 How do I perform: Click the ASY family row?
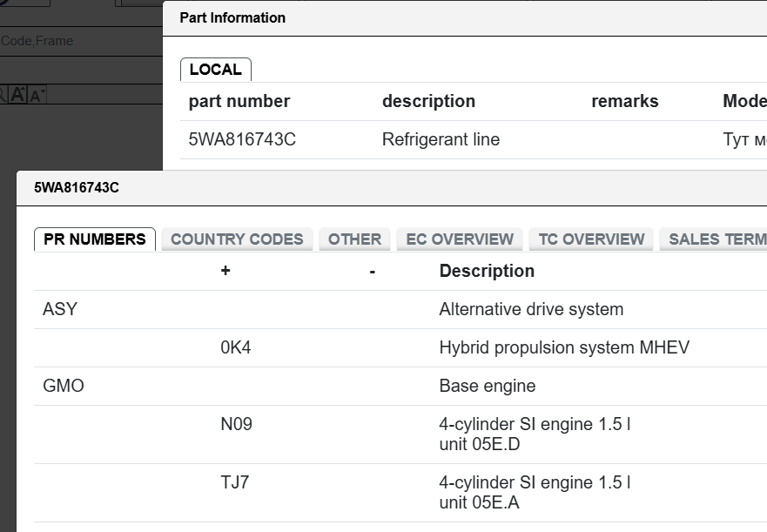[400, 309]
